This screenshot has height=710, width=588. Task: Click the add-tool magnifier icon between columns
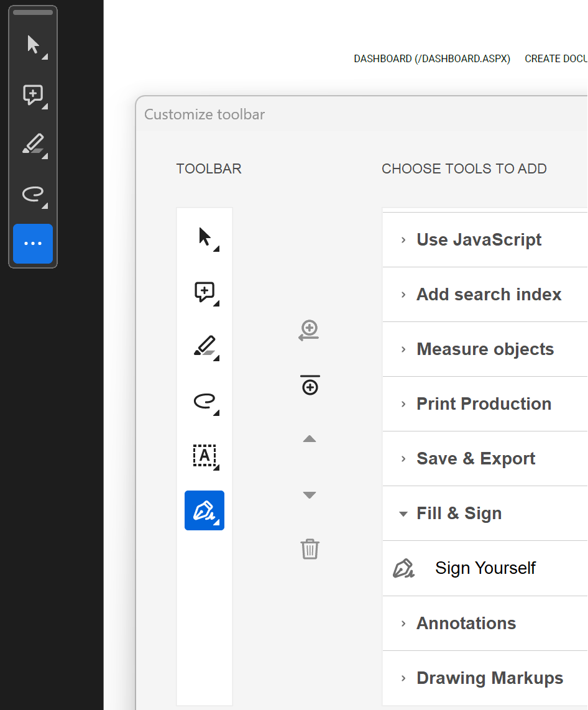point(309,330)
